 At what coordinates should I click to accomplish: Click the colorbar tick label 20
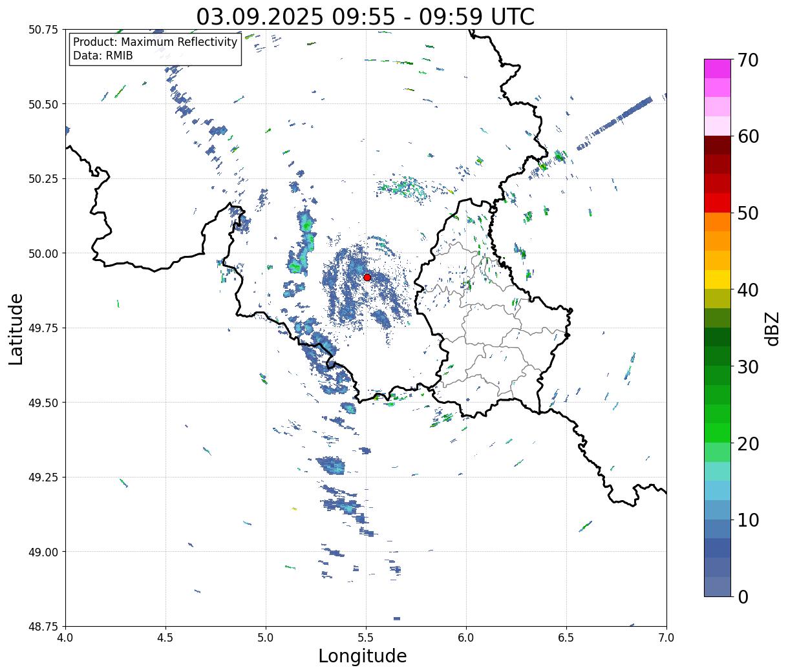pos(748,444)
